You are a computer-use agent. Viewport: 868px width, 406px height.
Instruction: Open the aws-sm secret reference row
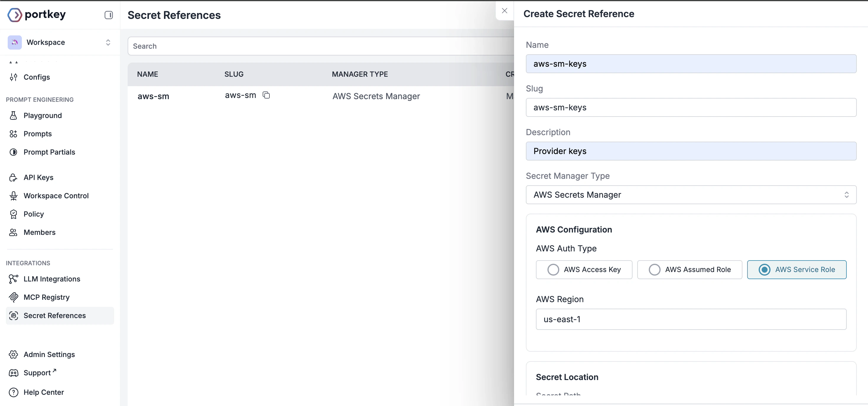tap(153, 96)
